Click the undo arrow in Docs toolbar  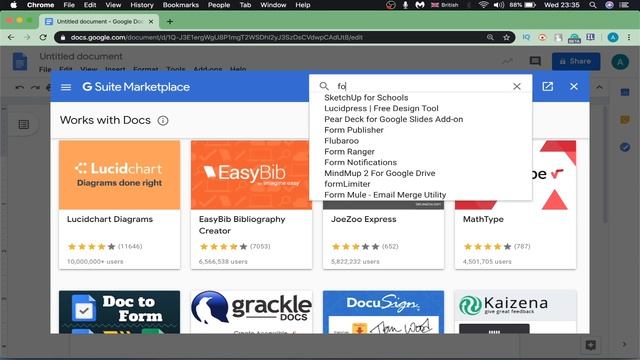[x=19, y=87]
